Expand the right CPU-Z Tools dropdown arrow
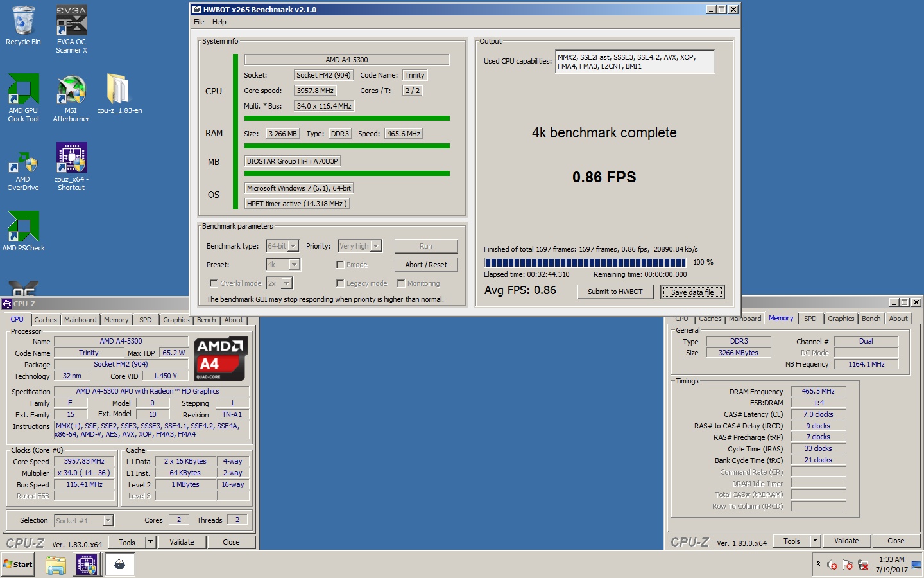Image resolution: width=924 pixels, height=578 pixels. pyautogui.click(x=815, y=541)
